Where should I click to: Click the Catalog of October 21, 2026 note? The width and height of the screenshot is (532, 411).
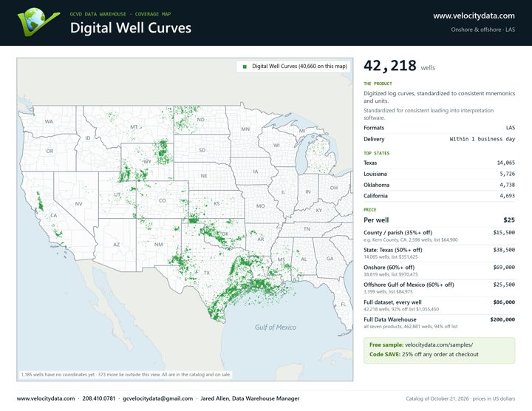[x=460, y=398]
